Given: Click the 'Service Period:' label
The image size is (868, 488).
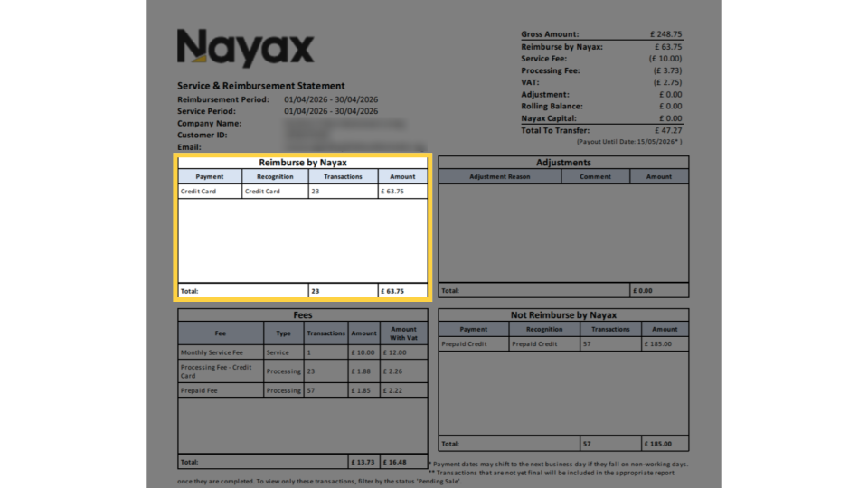Looking at the screenshot, I should click(x=206, y=111).
